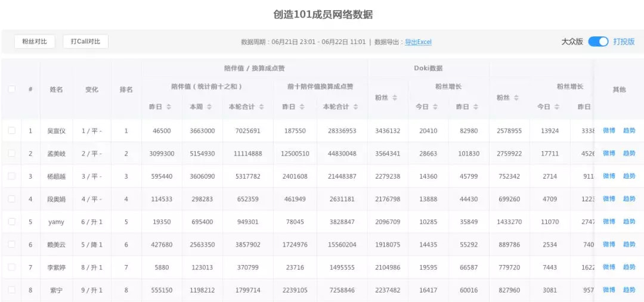644x302 pixels.
Task: Sort Doki 粉丝 column using arrows
Action: point(395,98)
